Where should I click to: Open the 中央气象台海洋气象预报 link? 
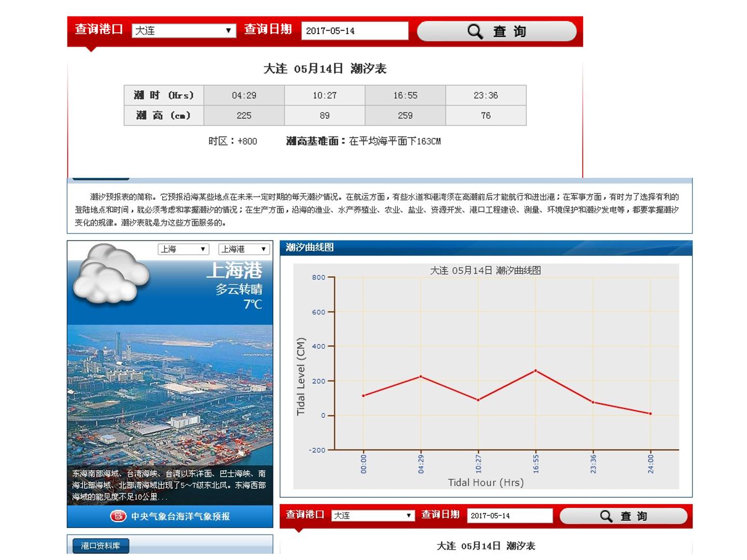[x=180, y=516]
